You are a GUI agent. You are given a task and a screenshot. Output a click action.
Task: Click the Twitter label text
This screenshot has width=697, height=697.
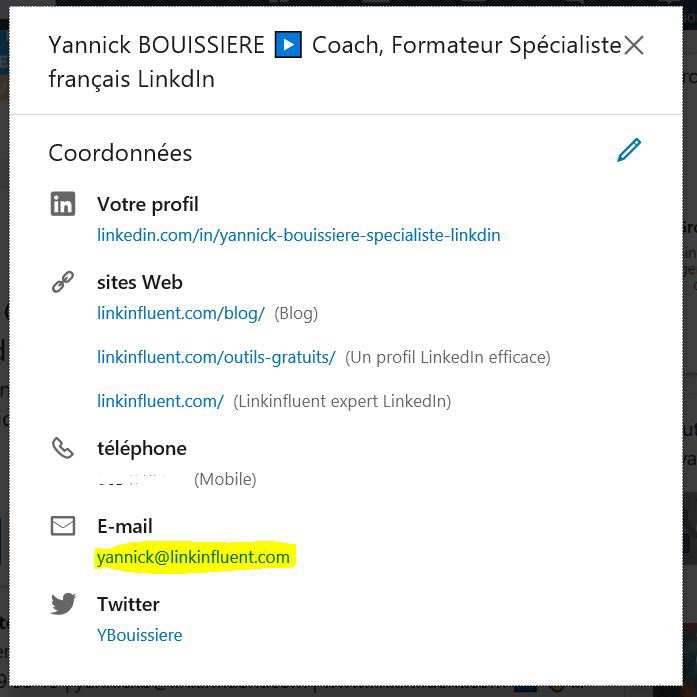tap(128, 604)
